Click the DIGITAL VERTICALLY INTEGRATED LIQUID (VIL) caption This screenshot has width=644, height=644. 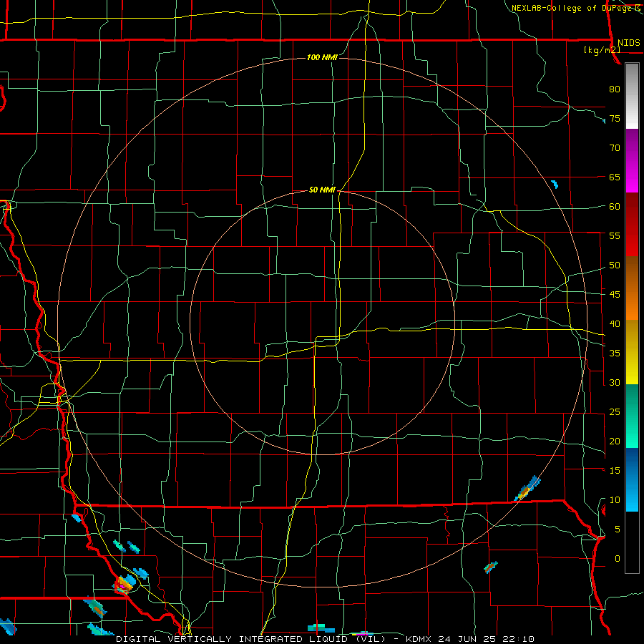tap(252, 639)
